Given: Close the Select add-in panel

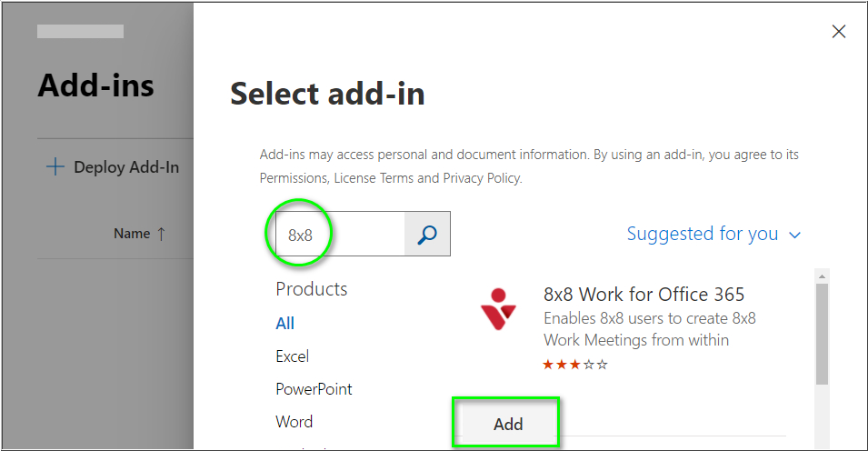Looking at the screenshot, I should pos(839,32).
